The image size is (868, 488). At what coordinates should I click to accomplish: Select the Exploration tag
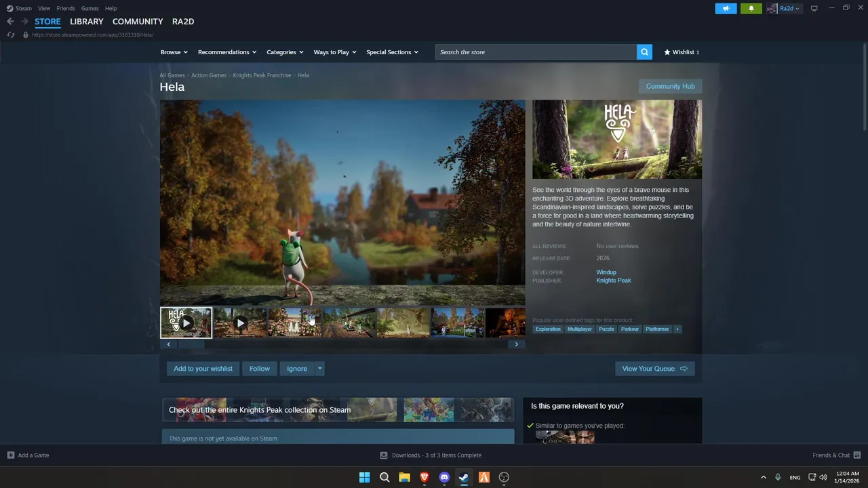(x=548, y=329)
